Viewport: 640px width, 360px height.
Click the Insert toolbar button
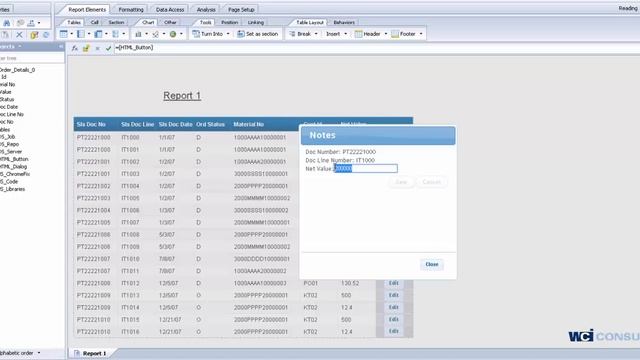click(x=333, y=34)
